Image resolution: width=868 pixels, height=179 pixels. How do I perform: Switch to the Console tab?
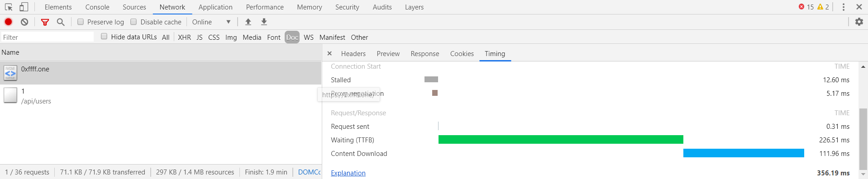click(x=97, y=7)
